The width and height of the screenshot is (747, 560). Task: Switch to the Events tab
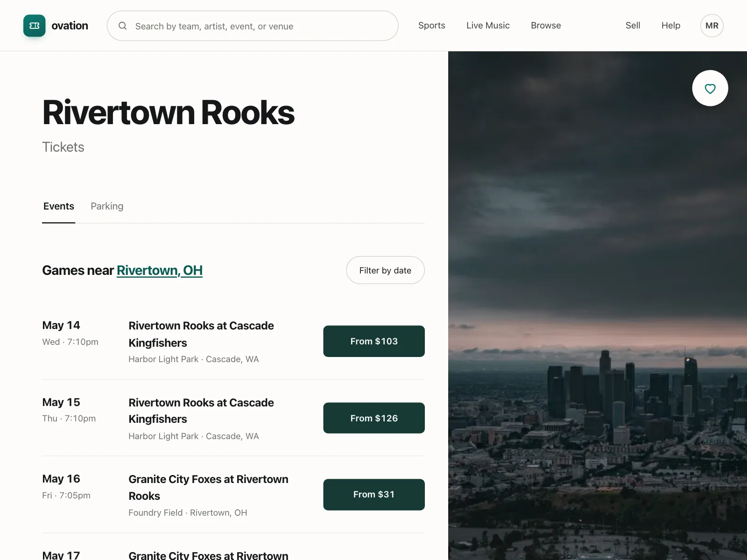coord(59,206)
